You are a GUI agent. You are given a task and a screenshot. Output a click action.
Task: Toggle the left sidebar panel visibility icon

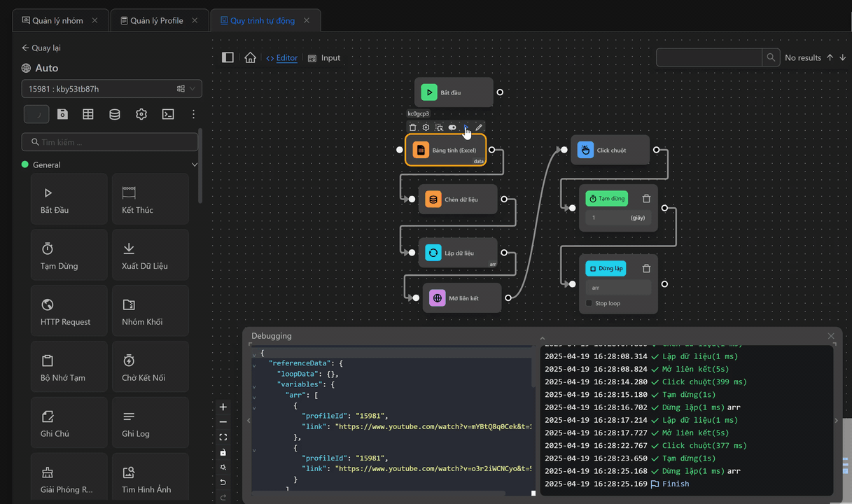point(228,58)
